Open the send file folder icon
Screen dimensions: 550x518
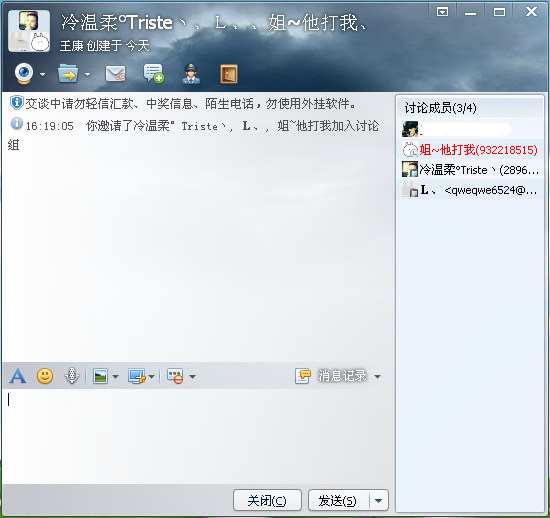tap(68, 74)
